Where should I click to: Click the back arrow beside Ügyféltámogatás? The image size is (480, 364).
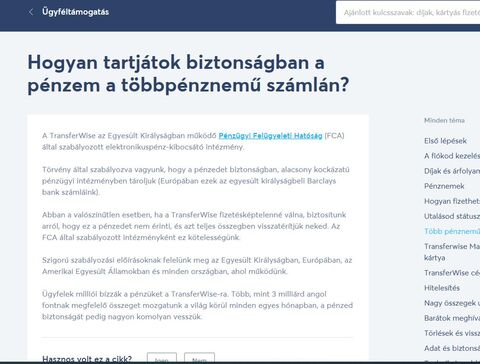pos(31,12)
